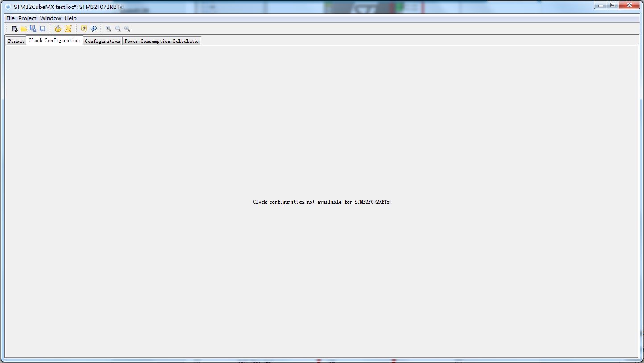Go to the Configuration tab
Viewport: 644px width, 363px height.
click(x=103, y=41)
